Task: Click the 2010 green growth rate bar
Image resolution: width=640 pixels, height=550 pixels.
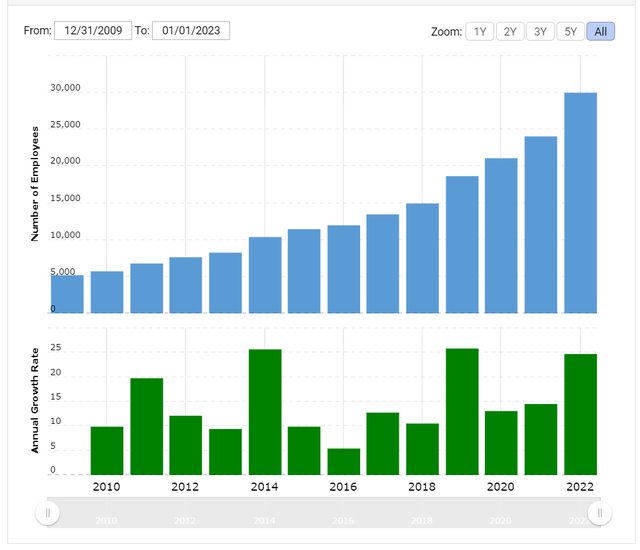Action: pos(107,450)
